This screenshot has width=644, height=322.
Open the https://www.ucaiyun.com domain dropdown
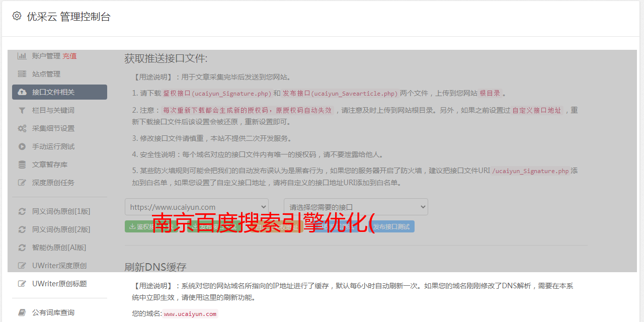[197, 207]
